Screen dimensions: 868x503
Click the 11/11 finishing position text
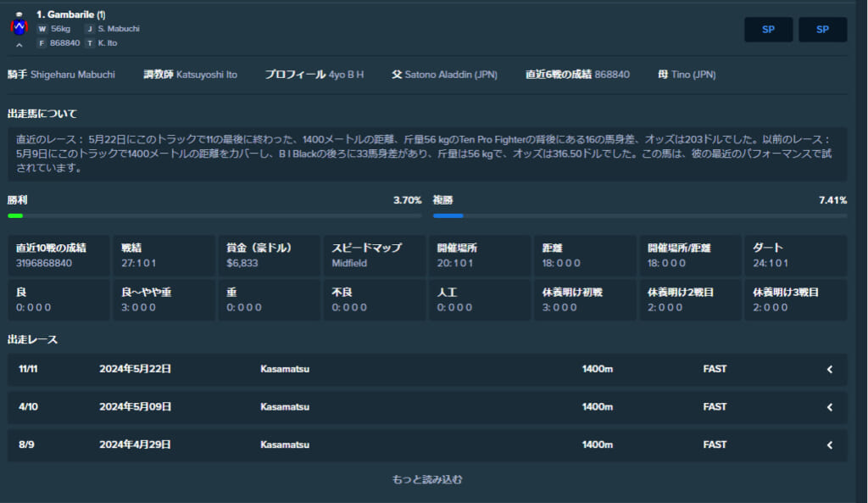tap(28, 369)
